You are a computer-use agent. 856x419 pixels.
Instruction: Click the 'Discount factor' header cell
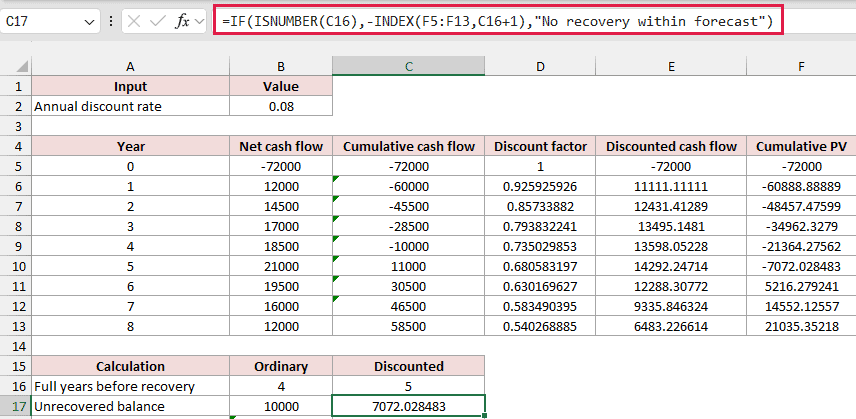point(540,146)
